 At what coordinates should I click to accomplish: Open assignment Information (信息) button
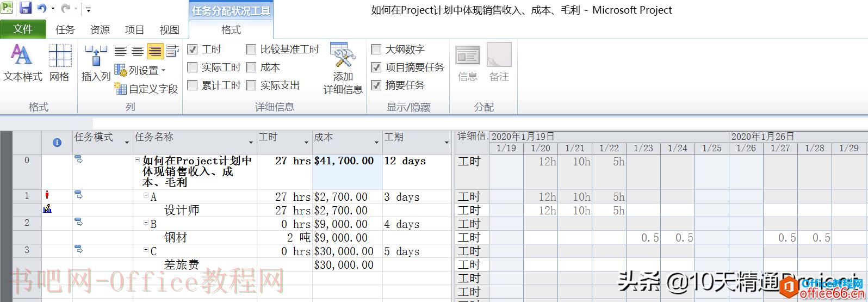[468, 63]
